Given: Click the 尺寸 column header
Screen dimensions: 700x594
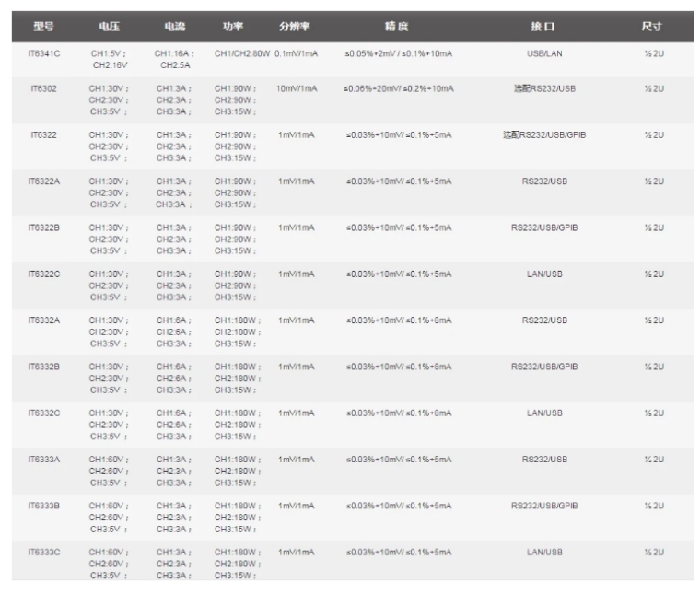Looking at the screenshot, I should (652, 27).
